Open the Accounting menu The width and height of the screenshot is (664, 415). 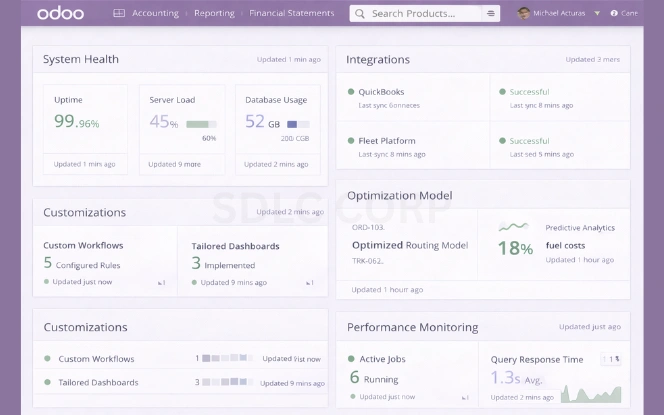point(155,13)
